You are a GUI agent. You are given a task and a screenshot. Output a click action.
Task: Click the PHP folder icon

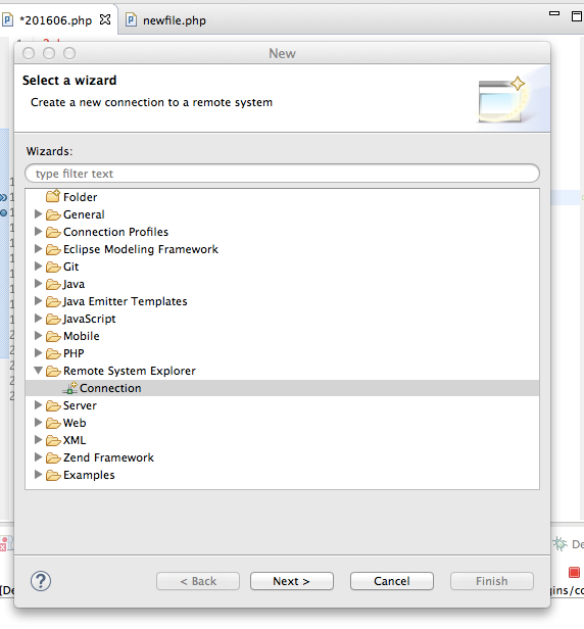tap(53, 353)
